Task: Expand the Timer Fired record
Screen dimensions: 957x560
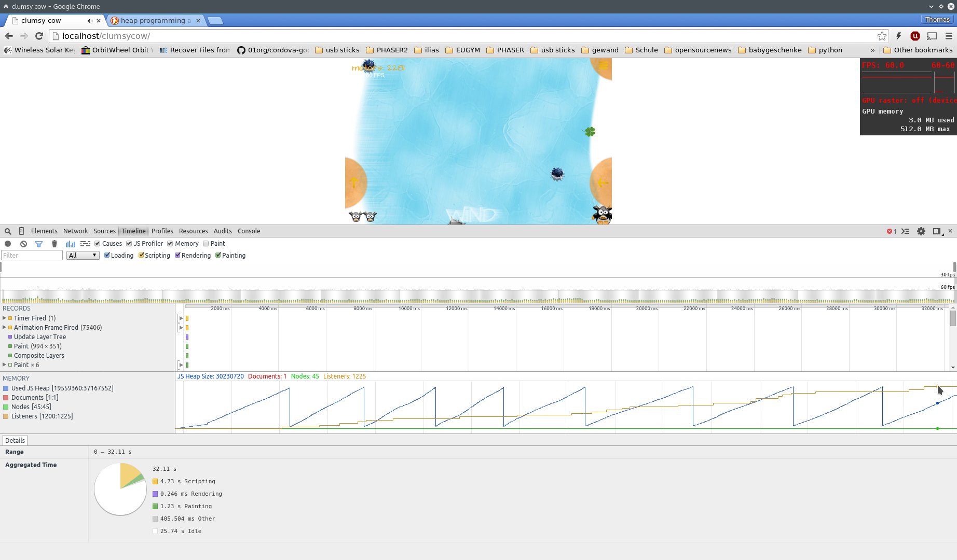Action: (x=4, y=318)
